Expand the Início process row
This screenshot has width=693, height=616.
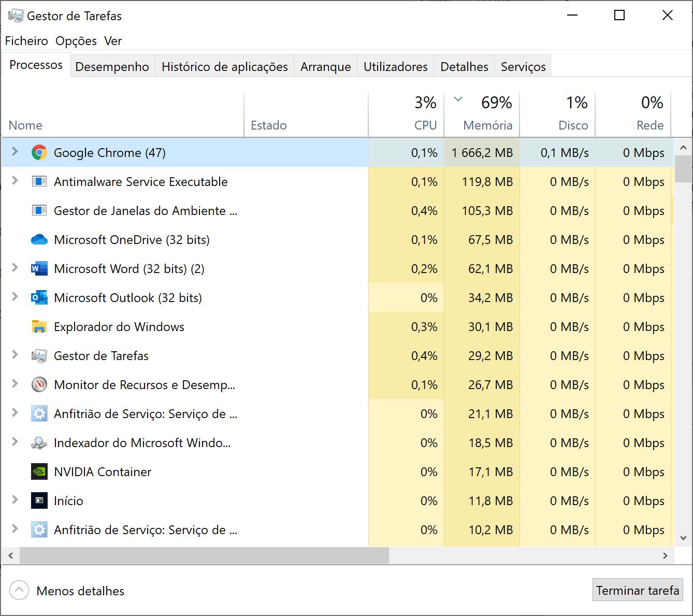pos(15,500)
